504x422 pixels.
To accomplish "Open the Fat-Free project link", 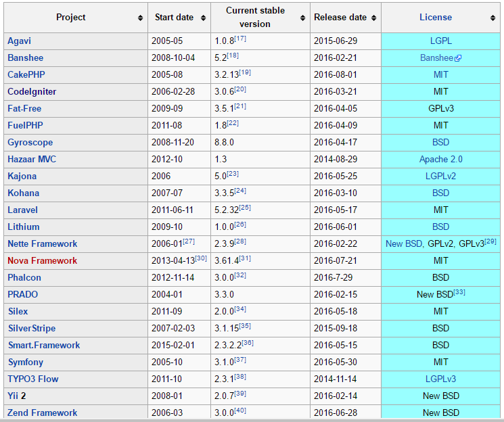I will pos(24,109).
